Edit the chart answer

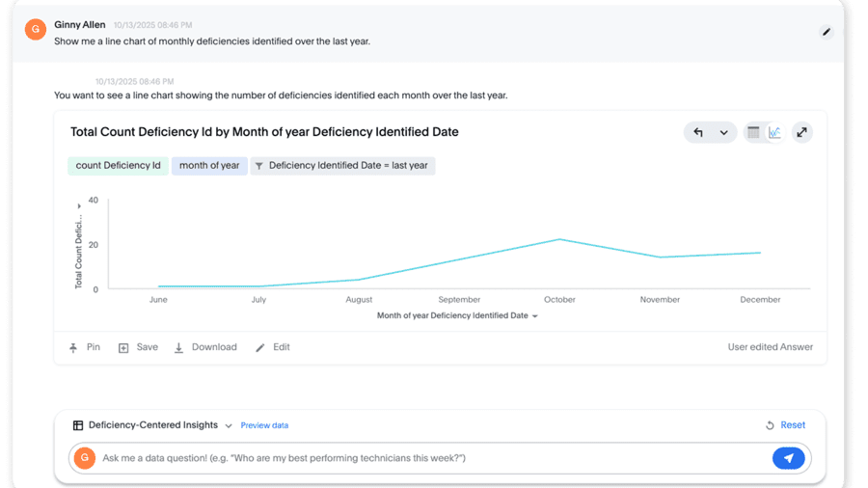(x=272, y=347)
